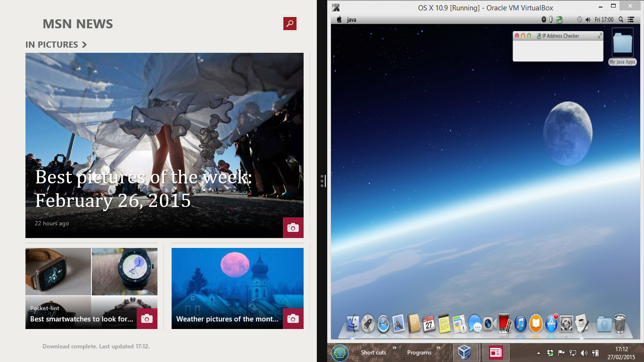Screen dimensions: 644x362
Task: Click the Pocket-lint source label
Action: (45, 308)
